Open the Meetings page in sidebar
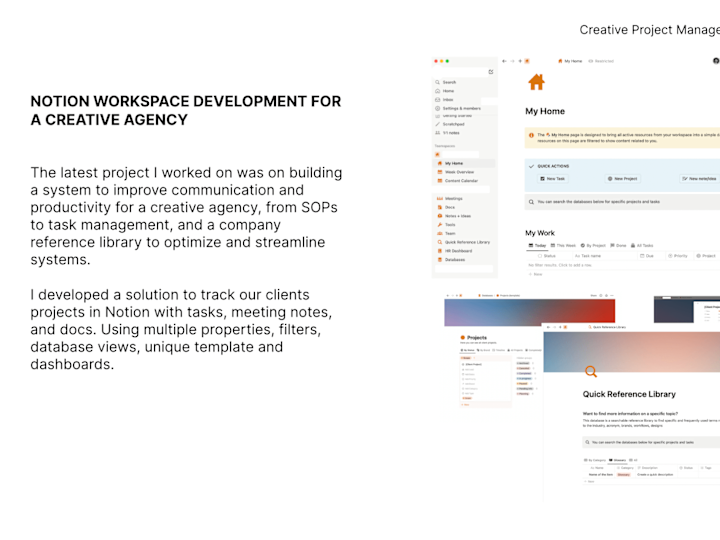 [x=450, y=198]
